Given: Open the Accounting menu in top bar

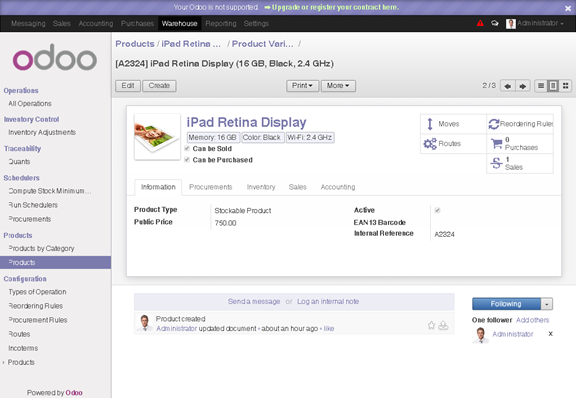Looking at the screenshot, I should click(x=96, y=24).
